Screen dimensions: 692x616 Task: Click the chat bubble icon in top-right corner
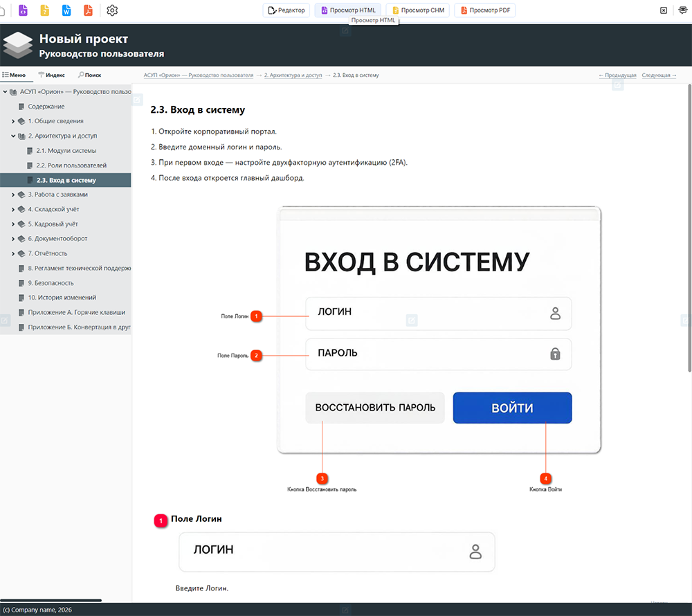(x=683, y=10)
